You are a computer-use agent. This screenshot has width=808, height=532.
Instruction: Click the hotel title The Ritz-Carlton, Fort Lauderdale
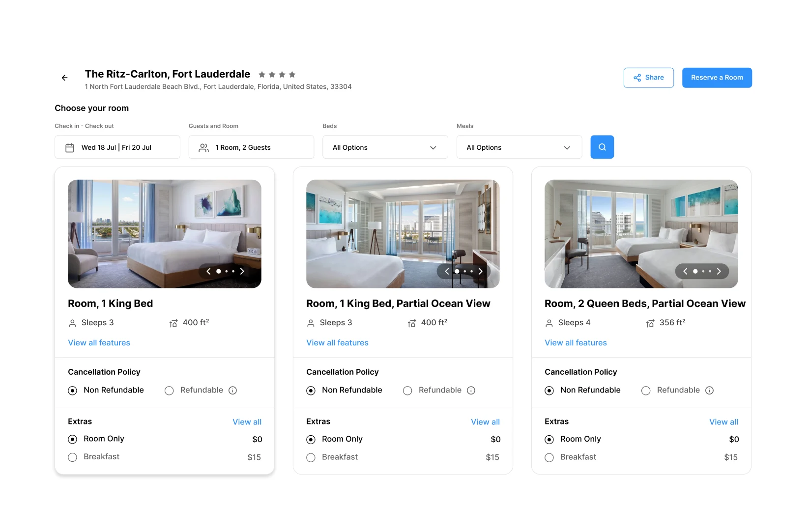click(168, 74)
